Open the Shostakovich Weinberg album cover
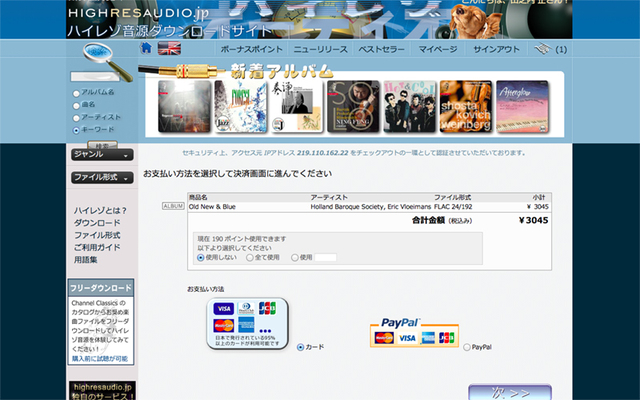Screen dimensions: 640x400 point(466,107)
